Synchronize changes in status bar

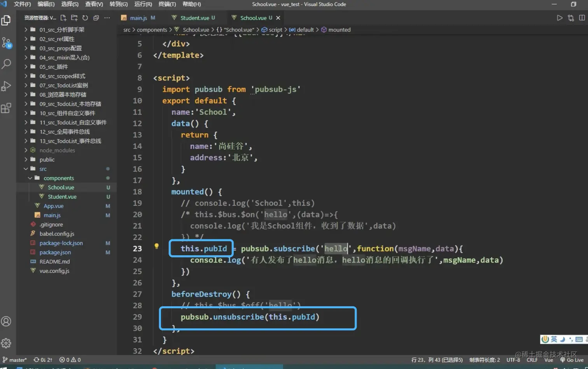pyautogui.click(x=43, y=360)
